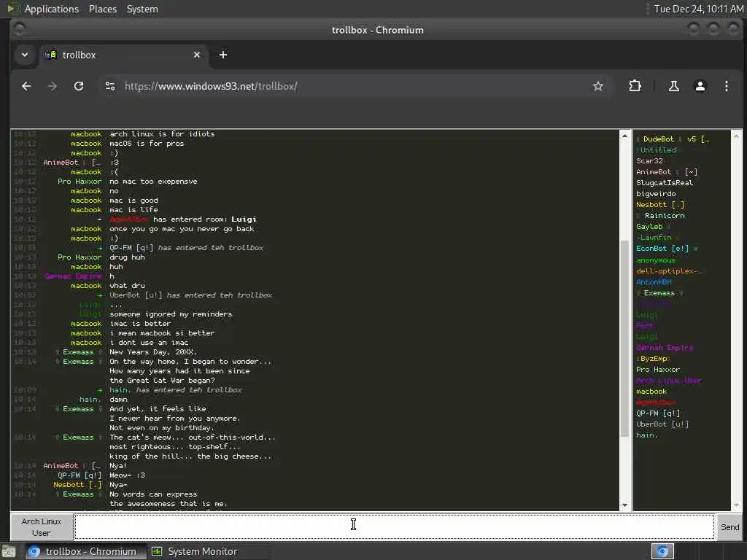The height and width of the screenshot is (560, 747).
Task: Select AntonHBH in the user list
Action: tap(654, 282)
